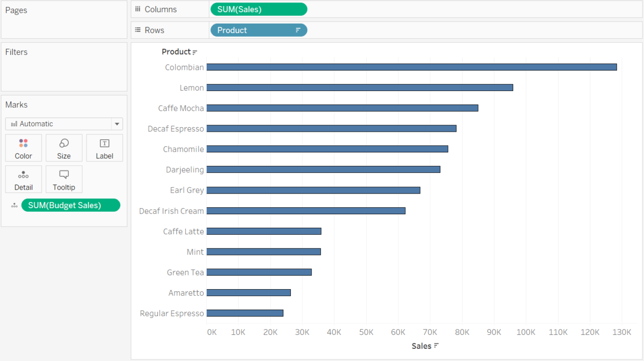Open the Tooltip property on the Marks card

coord(64,179)
